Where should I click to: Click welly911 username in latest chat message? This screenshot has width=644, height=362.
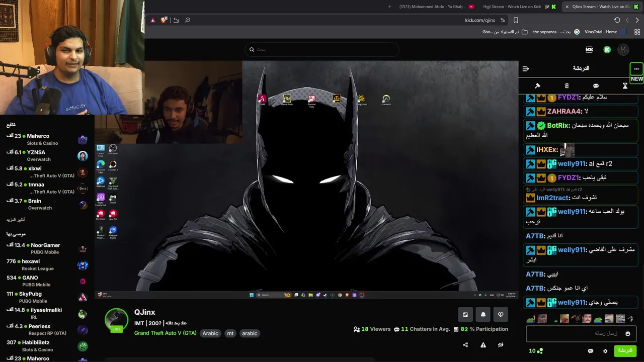coord(571,302)
